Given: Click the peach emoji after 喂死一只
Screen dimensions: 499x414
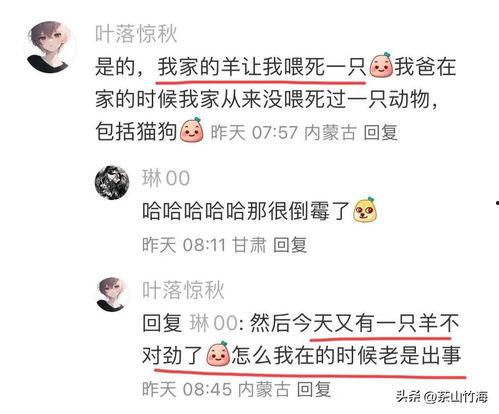Looking at the screenshot, I should (381, 65).
